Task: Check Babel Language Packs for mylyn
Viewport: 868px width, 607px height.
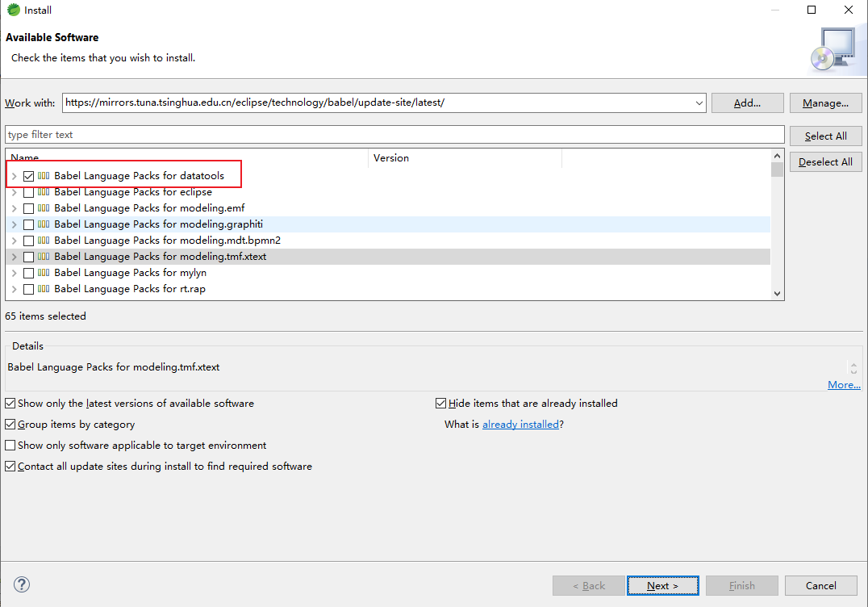Action: tap(29, 273)
